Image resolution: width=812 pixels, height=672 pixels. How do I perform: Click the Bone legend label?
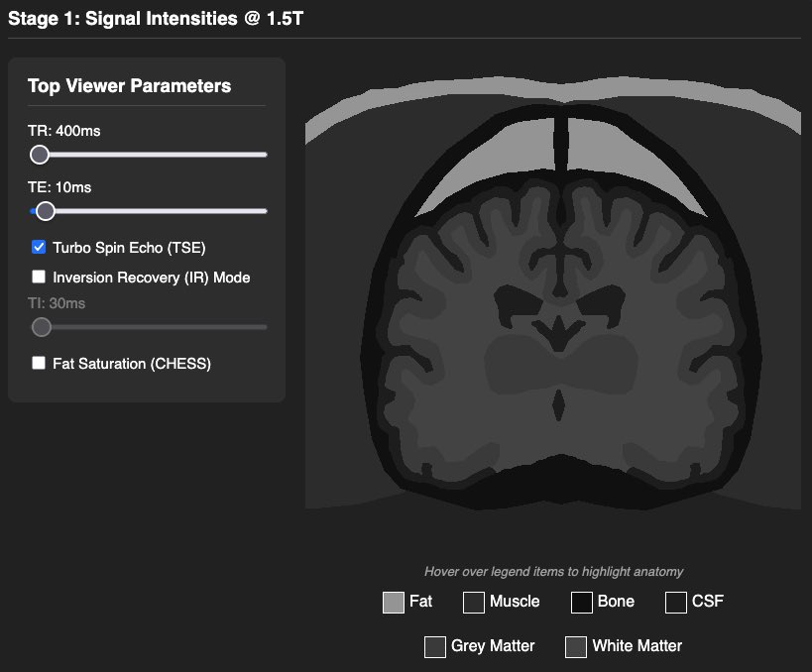(x=616, y=601)
